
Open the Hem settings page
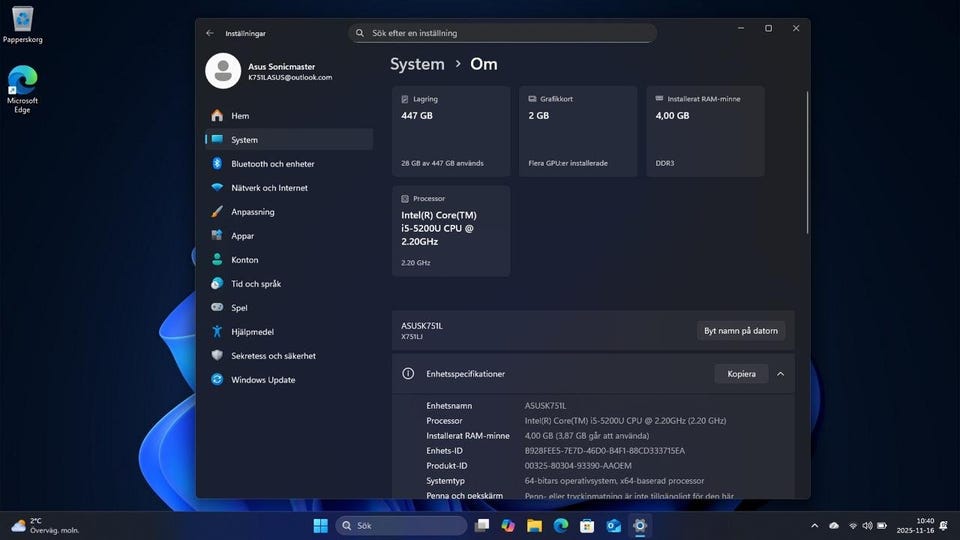240,116
